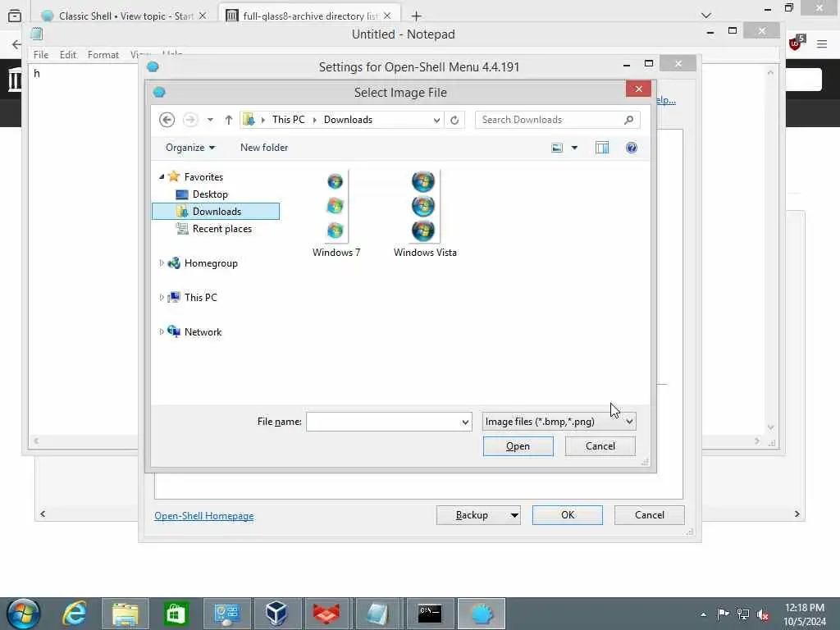Select Favorites in the navigation pane

tap(203, 177)
